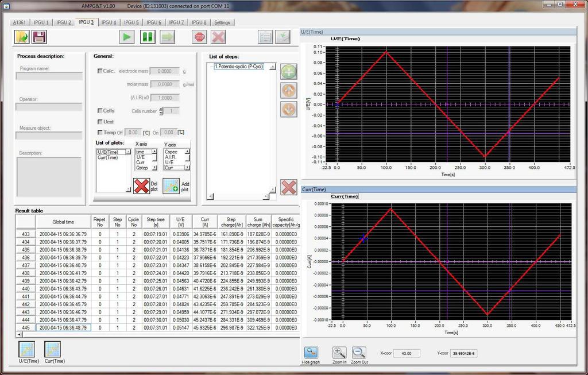Delete the selected plot with Del plot icon

pos(141,186)
